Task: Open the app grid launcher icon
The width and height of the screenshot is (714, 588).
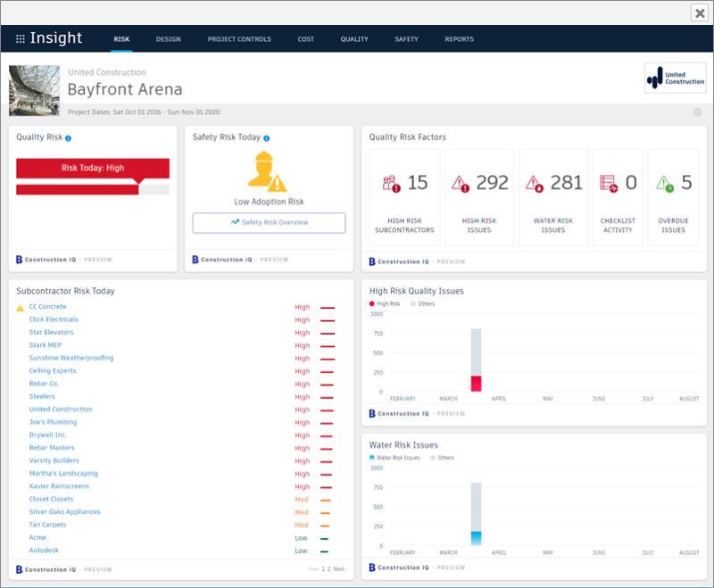Action: click(20, 38)
